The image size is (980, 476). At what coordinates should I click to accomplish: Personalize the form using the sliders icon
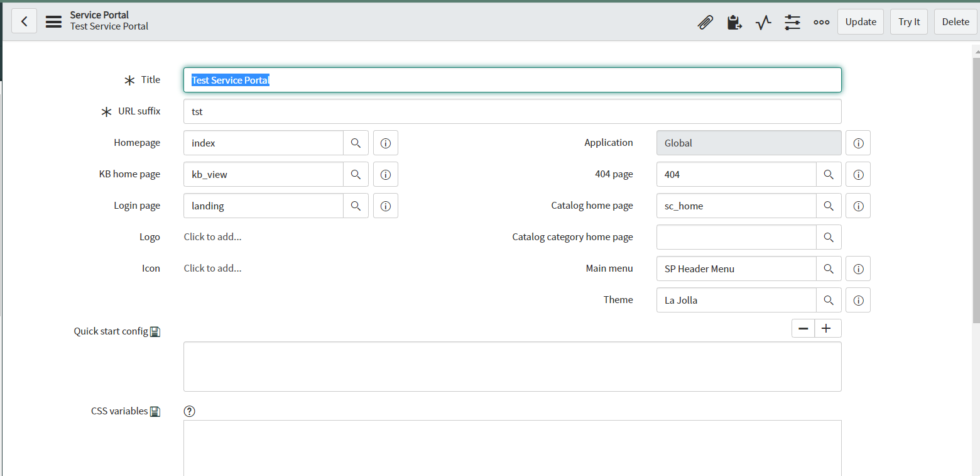792,21
